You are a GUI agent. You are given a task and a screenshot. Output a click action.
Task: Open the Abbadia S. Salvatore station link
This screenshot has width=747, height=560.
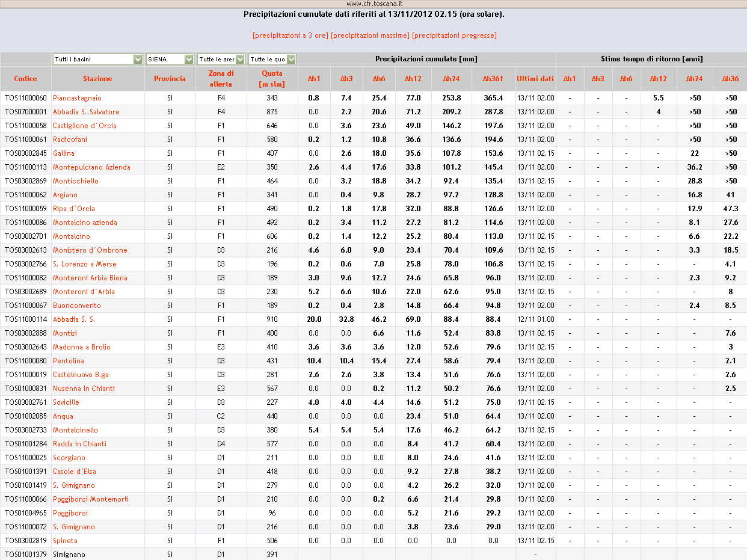86,112
